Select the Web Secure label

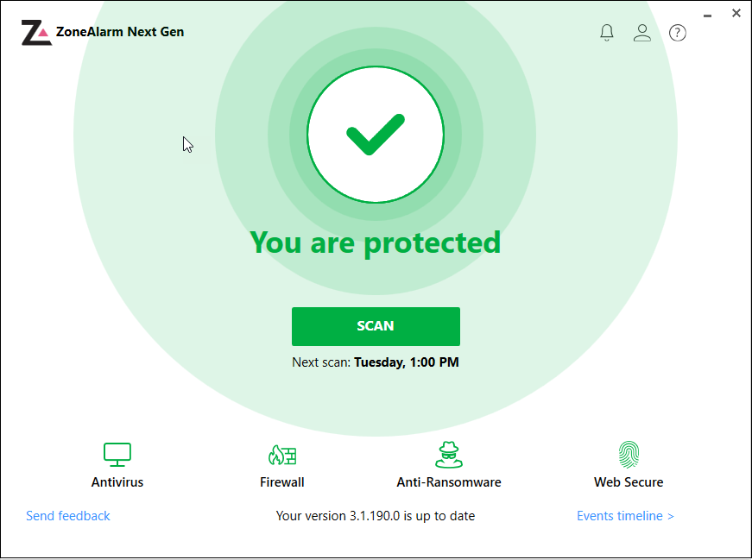(x=629, y=481)
